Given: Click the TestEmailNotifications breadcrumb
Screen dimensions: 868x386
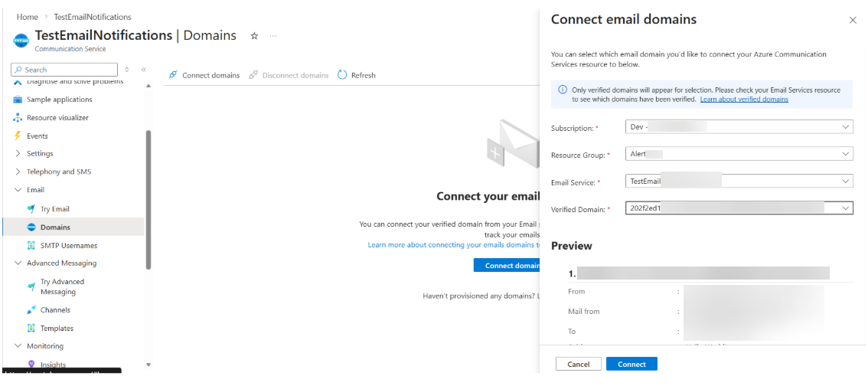Looking at the screenshot, I should 93,17.
